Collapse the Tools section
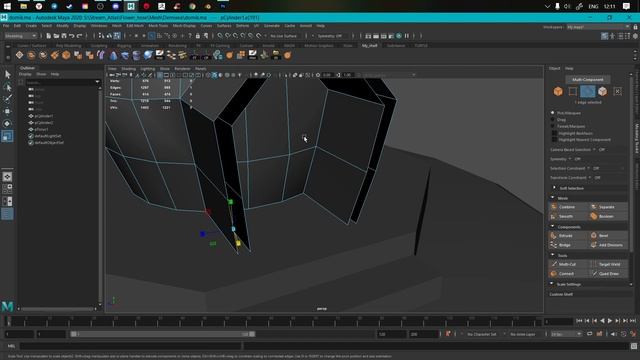This screenshot has height=360, width=640. [553, 256]
